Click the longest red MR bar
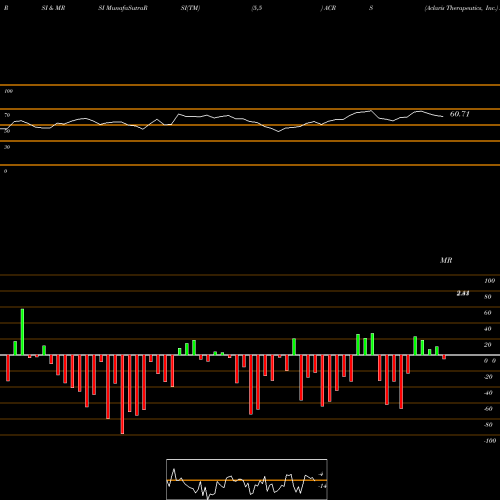The height and width of the screenshot is (500, 500). (x=122, y=394)
